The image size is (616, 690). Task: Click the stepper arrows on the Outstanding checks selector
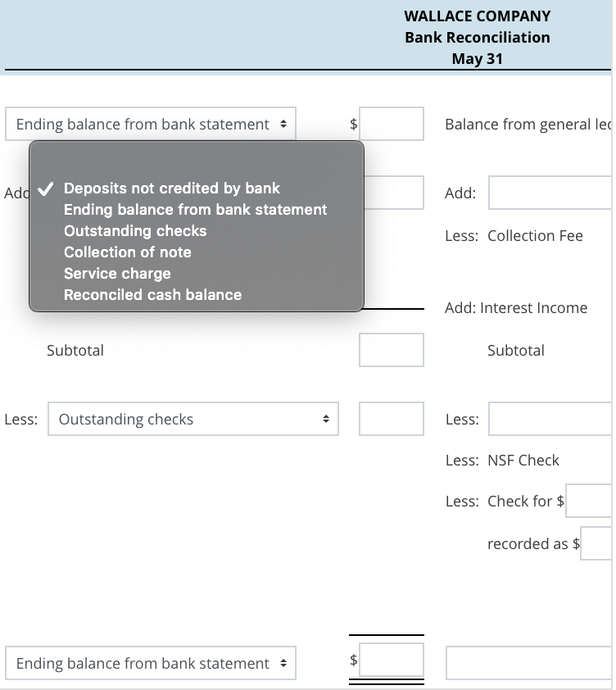pos(328,419)
